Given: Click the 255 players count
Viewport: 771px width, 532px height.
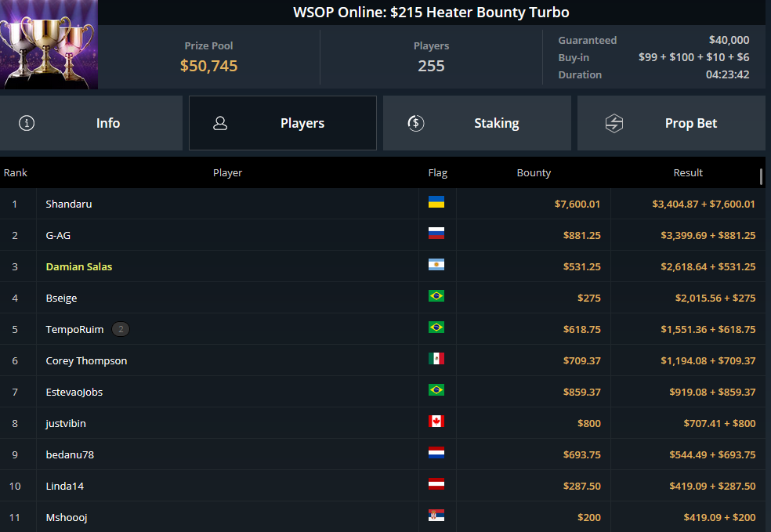Looking at the screenshot, I should point(431,66).
